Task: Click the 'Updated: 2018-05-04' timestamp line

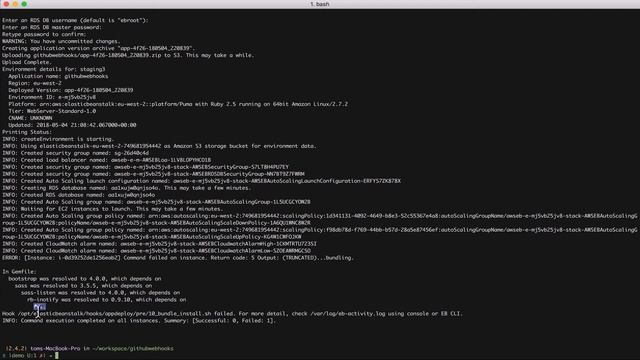Action: (72, 125)
